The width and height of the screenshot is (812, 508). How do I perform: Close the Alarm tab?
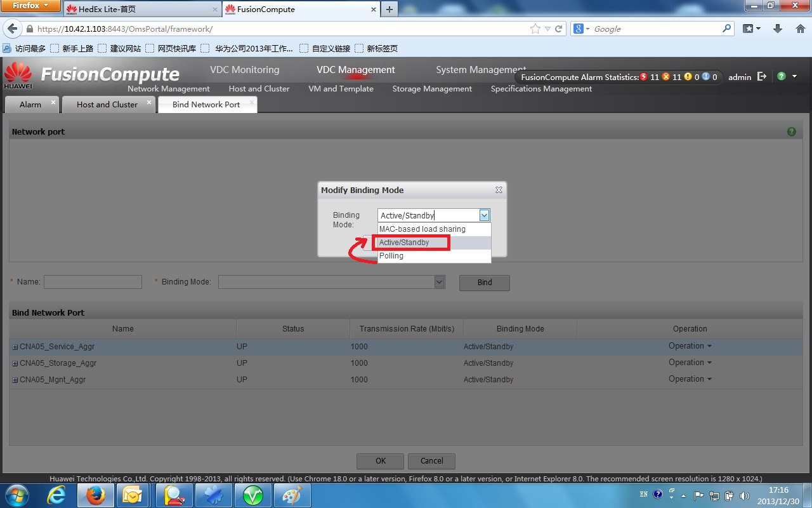click(x=53, y=102)
